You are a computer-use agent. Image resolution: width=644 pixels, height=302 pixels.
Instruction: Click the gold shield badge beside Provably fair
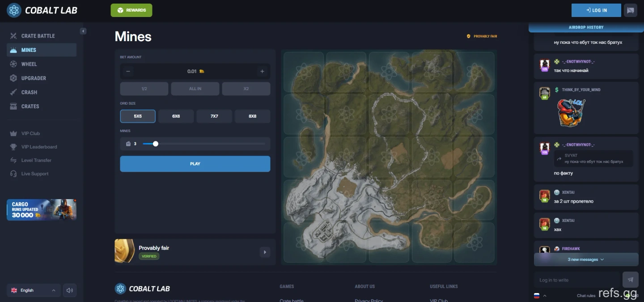pos(125,251)
